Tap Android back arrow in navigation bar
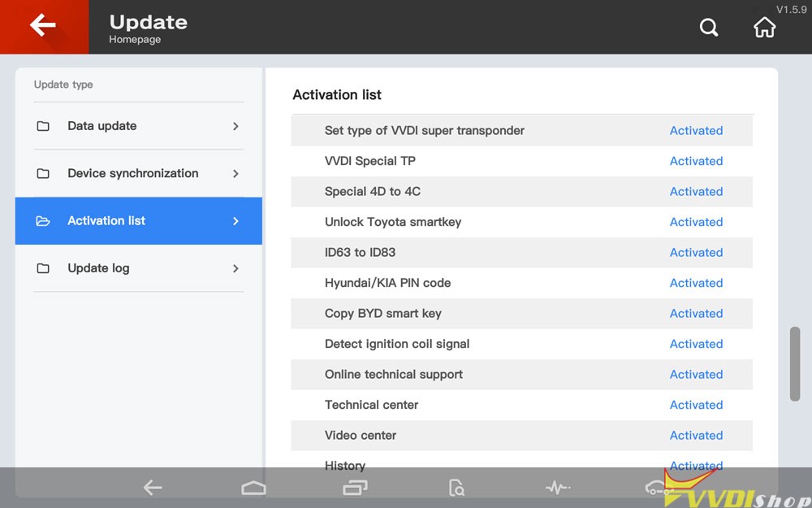The width and height of the screenshot is (812, 508). 153,487
